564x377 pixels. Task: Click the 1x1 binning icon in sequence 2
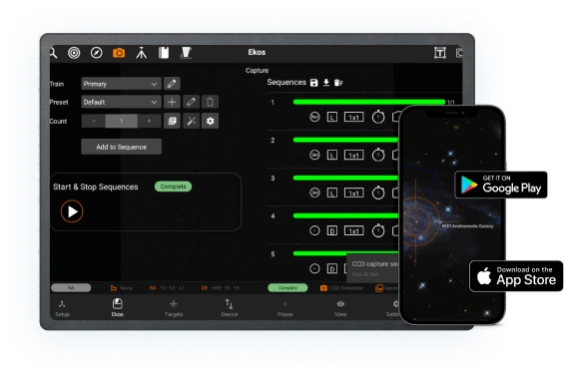354,155
